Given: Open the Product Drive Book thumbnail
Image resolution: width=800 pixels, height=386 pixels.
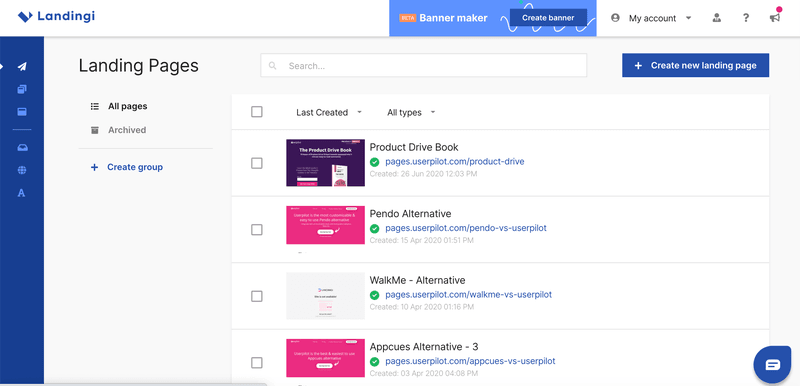Looking at the screenshot, I should click(x=326, y=163).
